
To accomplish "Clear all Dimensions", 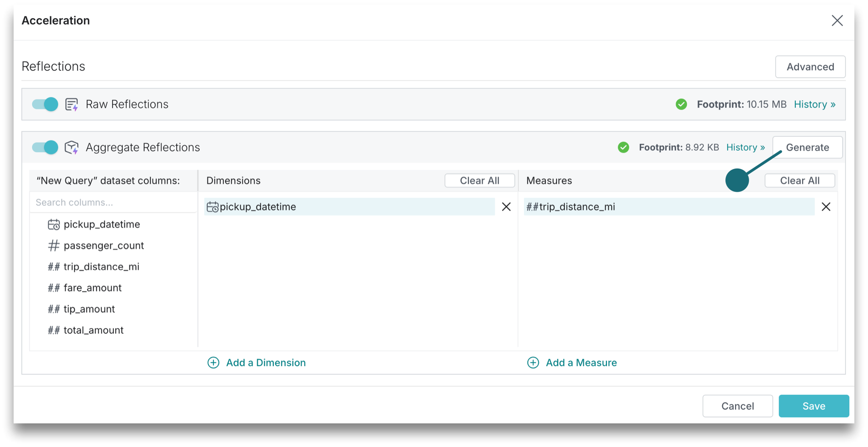I will (x=479, y=181).
